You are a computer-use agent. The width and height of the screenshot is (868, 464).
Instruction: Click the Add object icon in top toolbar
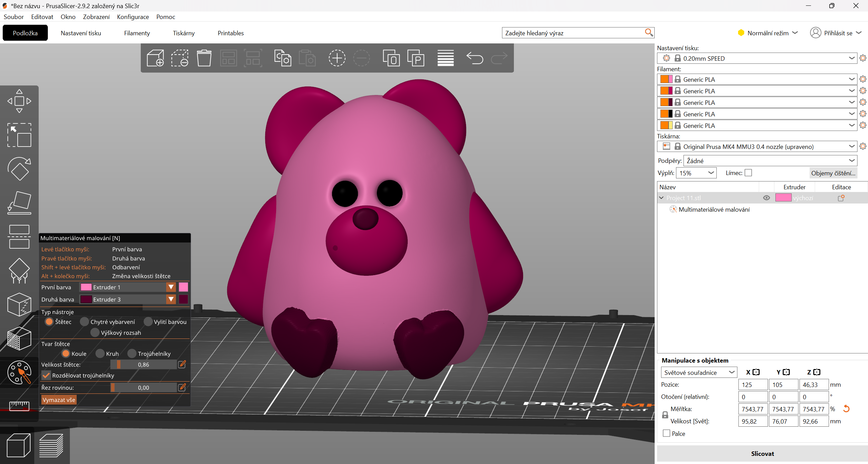155,58
